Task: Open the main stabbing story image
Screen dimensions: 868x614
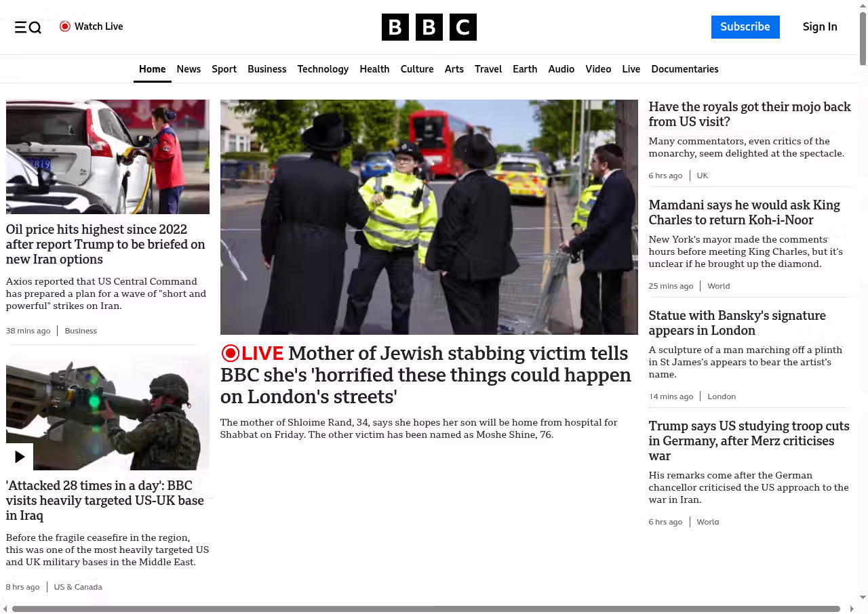Action: [429, 217]
